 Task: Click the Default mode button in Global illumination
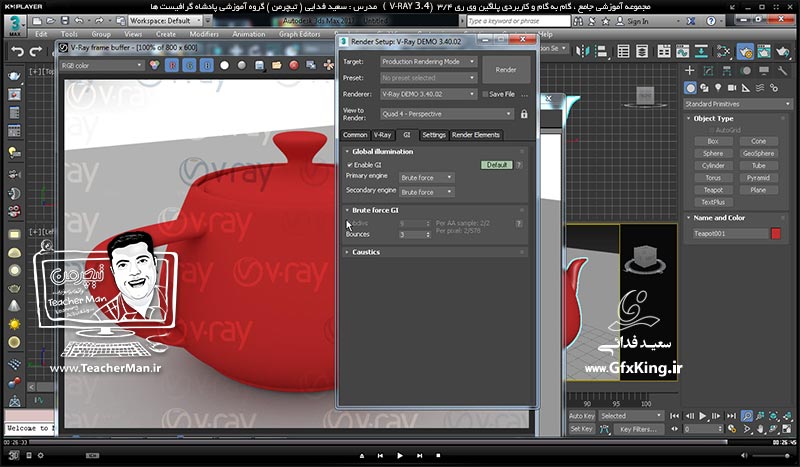pyautogui.click(x=496, y=165)
